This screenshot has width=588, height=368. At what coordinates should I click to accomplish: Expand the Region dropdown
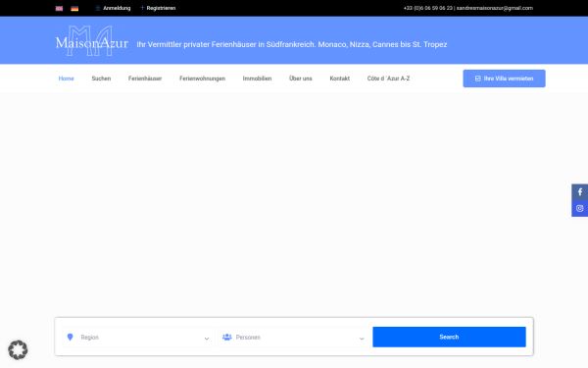(x=139, y=338)
